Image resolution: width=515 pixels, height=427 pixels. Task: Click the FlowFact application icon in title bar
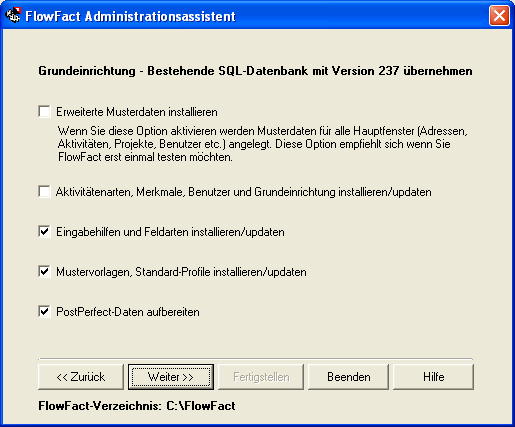pos(13,15)
